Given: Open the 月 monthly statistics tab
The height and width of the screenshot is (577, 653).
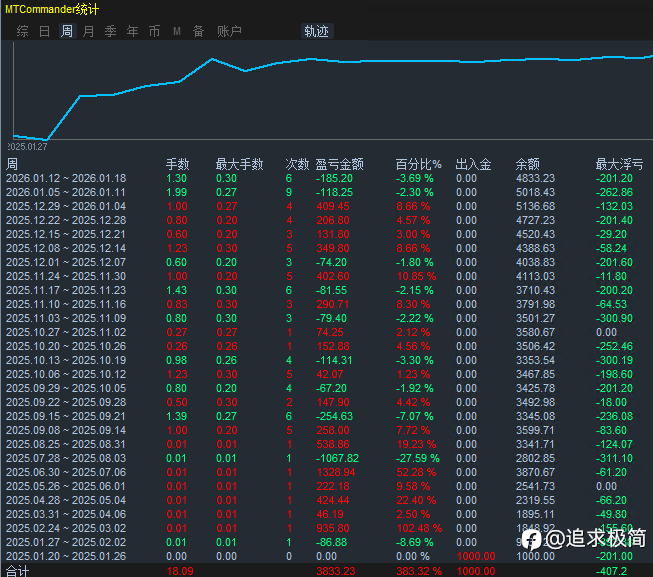Looking at the screenshot, I should (89, 31).
